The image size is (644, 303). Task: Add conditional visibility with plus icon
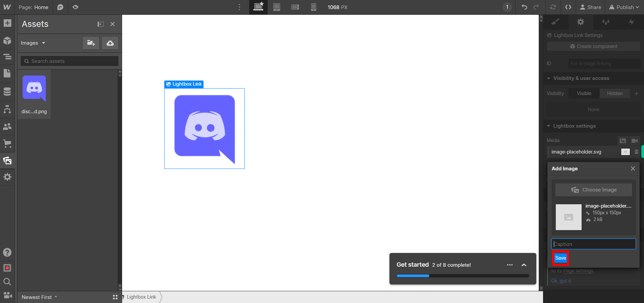pos(636,93)
